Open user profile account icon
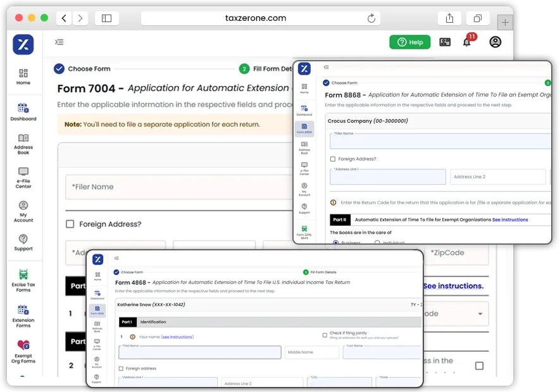The height and width of the screenshot is (392, 560). tap(495, 42)
